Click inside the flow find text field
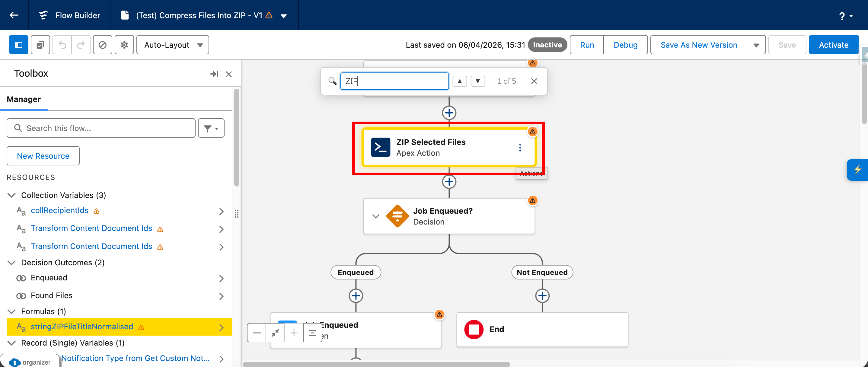 [394, 81]
